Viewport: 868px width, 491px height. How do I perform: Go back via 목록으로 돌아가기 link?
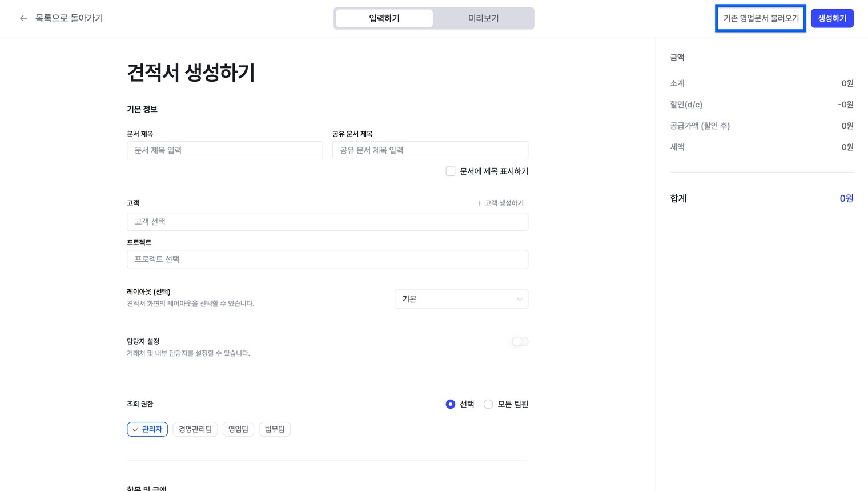69,18
